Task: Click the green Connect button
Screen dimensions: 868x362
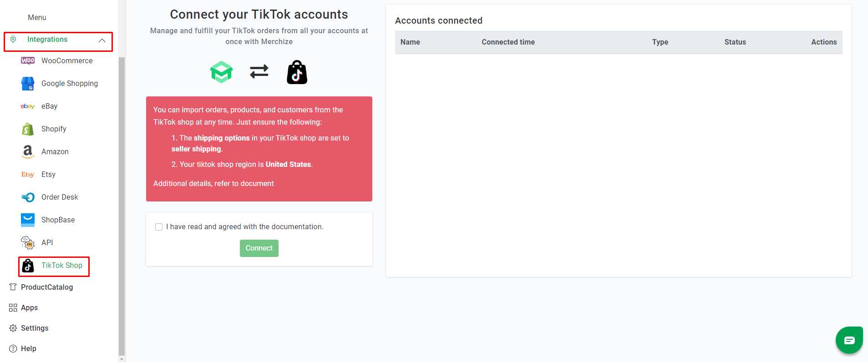Action: click(x=259, y=248)
